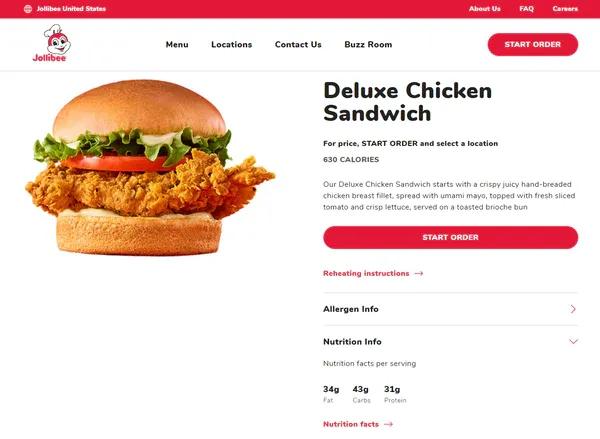Open the FAQ link

pyautogui.click(x=526, y=9)
